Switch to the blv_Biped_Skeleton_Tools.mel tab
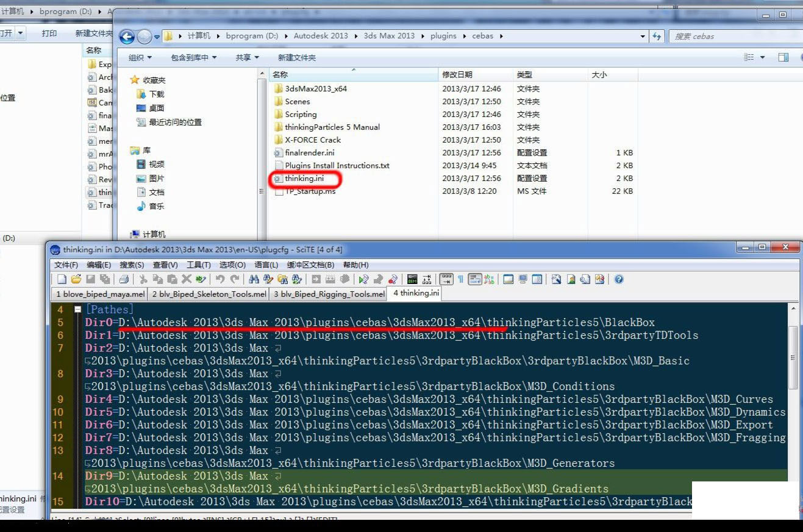Screen dimensions: 803x532 click(x=209, y=294)
